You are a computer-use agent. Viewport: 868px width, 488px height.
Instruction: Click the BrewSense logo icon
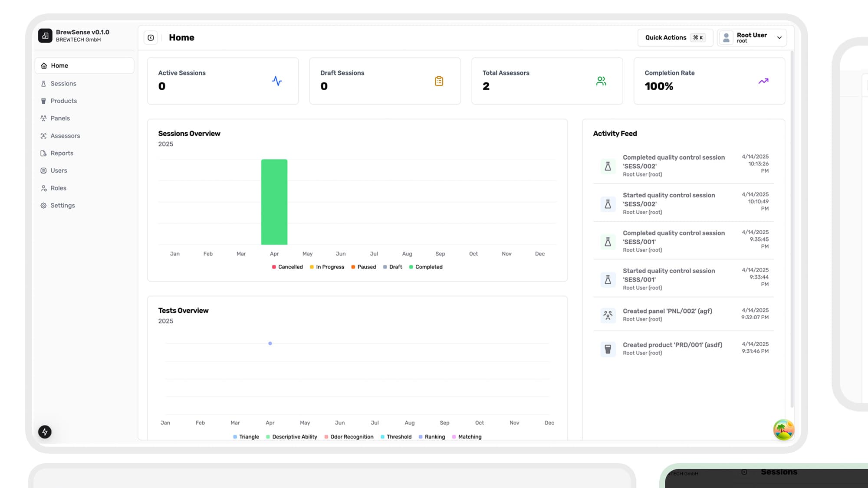tap(45, 36)
